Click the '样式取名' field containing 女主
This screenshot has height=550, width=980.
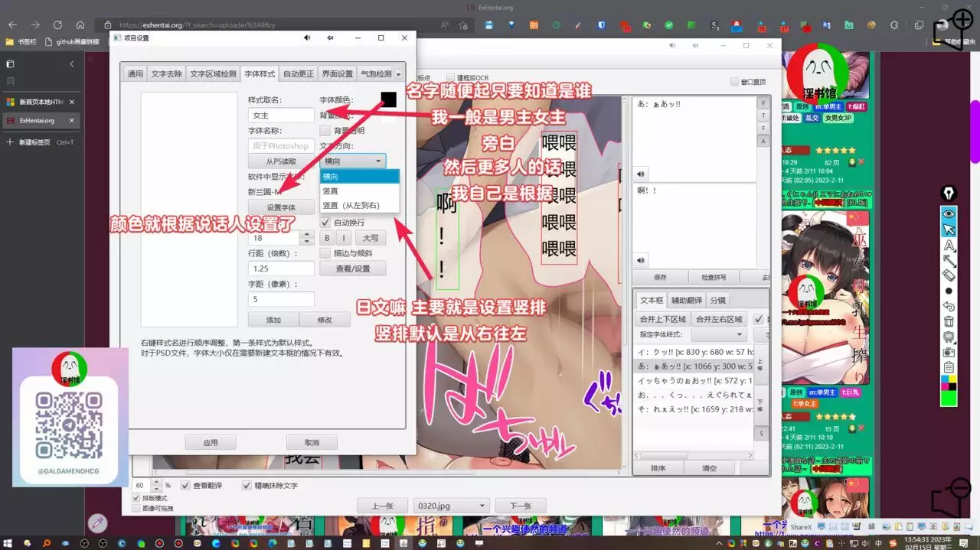point(281,116)
